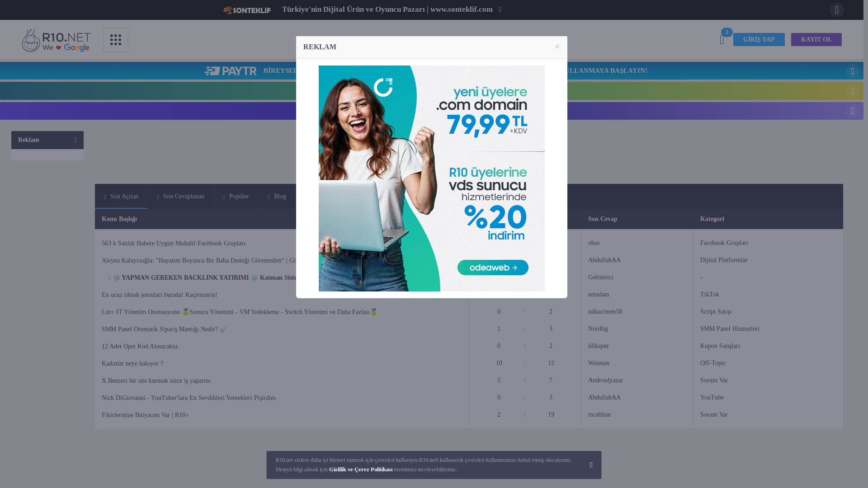The height and width of the screenshot is (488, 868).
Task: Collapse the Reklam side panel
Action: [x=75, y=140]
